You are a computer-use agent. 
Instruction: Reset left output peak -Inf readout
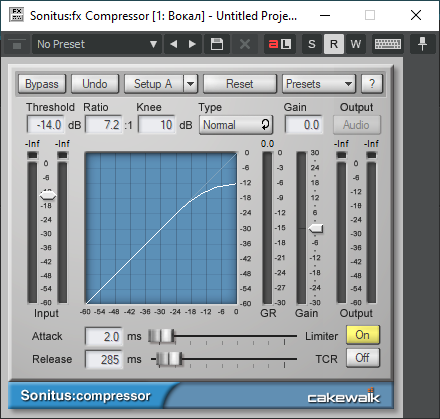coord(341,144)
